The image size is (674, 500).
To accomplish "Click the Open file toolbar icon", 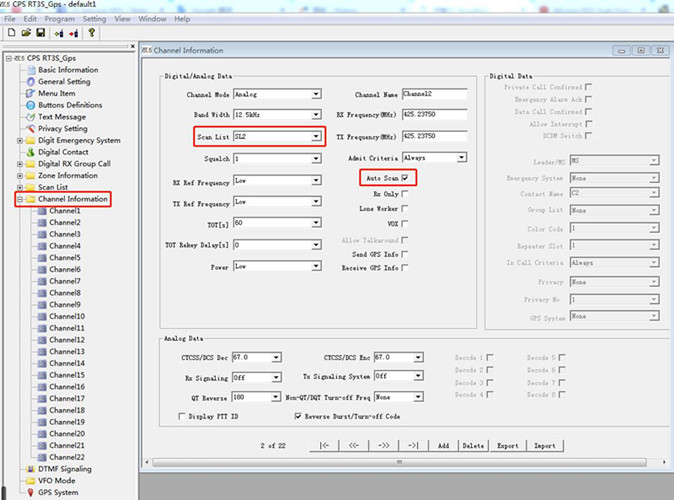I will point(25,32).
